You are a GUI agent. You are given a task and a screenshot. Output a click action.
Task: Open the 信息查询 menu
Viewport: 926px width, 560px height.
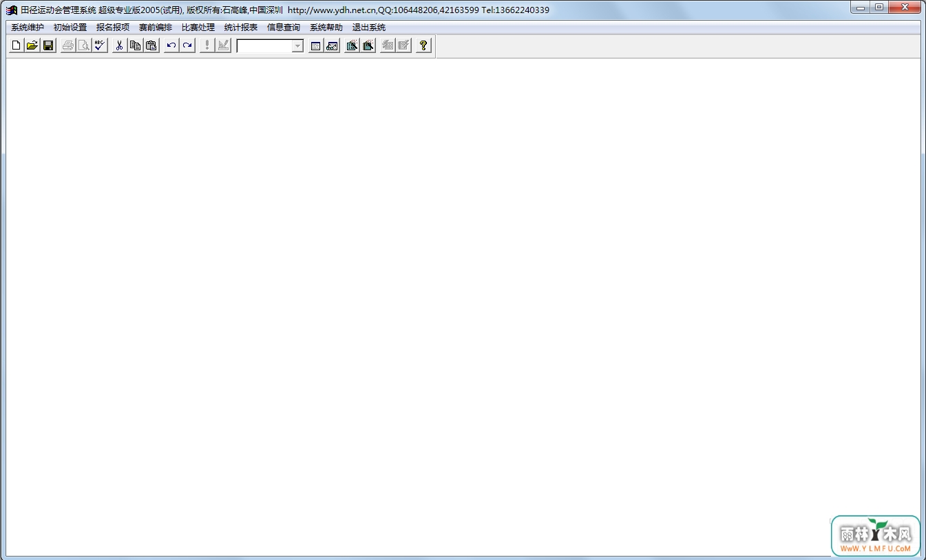tap(284, 28)
